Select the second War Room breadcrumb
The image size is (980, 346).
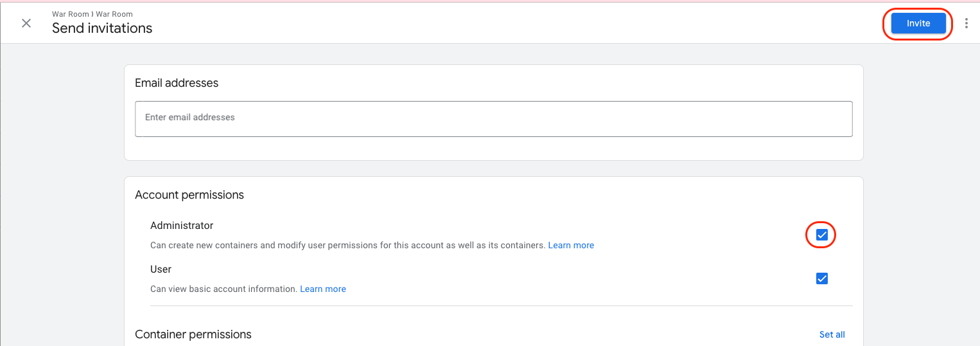114,14
